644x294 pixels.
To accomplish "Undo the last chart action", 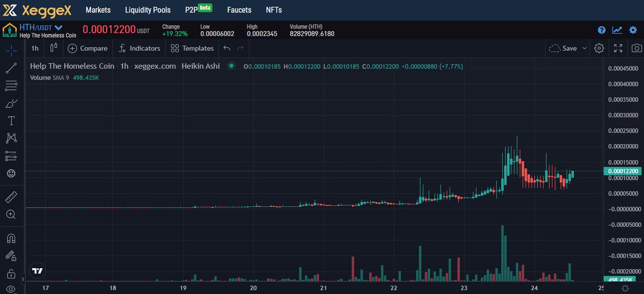I will point(227,48).
